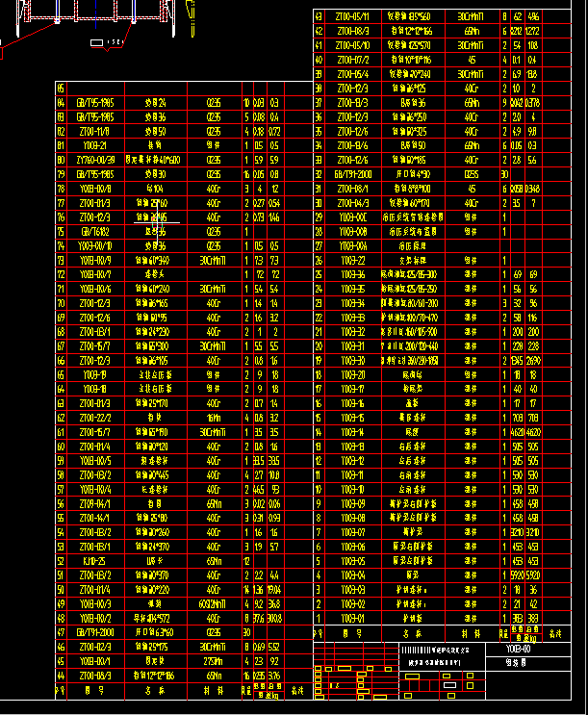Click GB/T6182 code in row 75
Screen dimensions: 588x715
click(95, 232)
